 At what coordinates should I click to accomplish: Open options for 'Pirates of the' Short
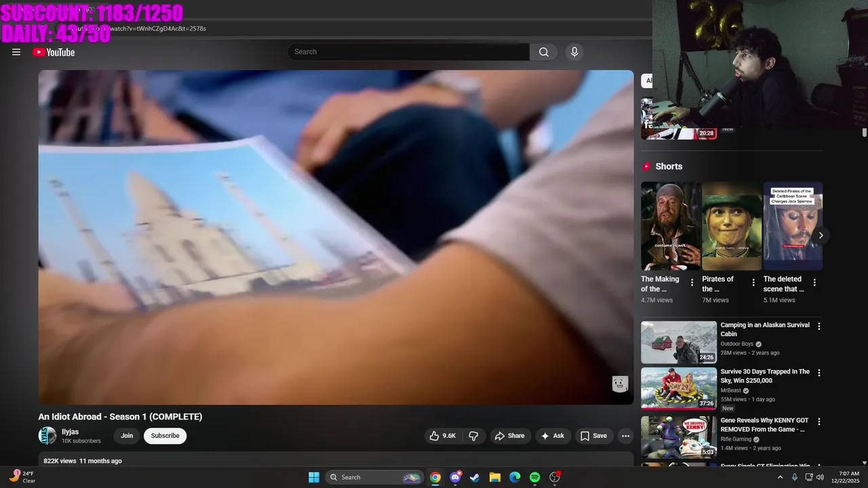[753, 283]
